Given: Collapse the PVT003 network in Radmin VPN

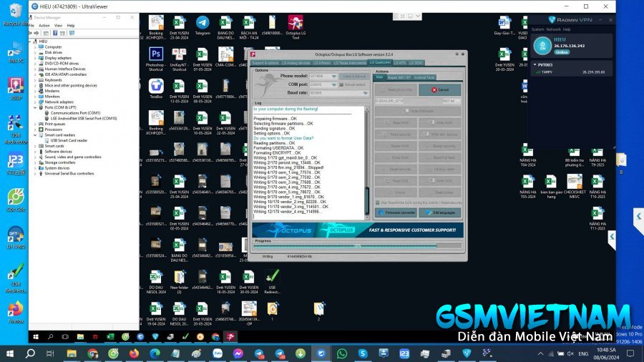Looking at the screenshot, I should (535, 65).
